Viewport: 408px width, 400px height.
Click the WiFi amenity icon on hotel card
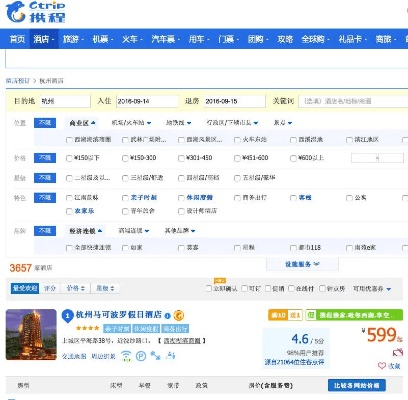[x=126, y=356]
